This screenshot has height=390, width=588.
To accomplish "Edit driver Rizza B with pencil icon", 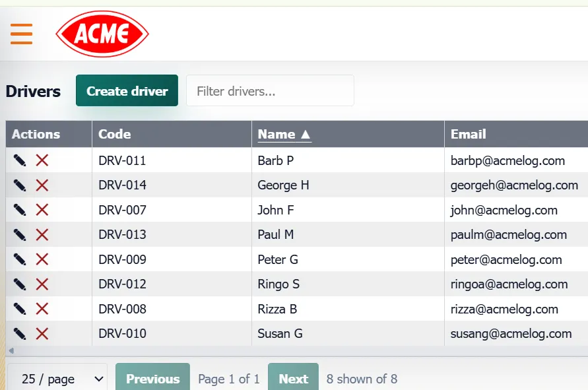I will [x=20, y=309].
